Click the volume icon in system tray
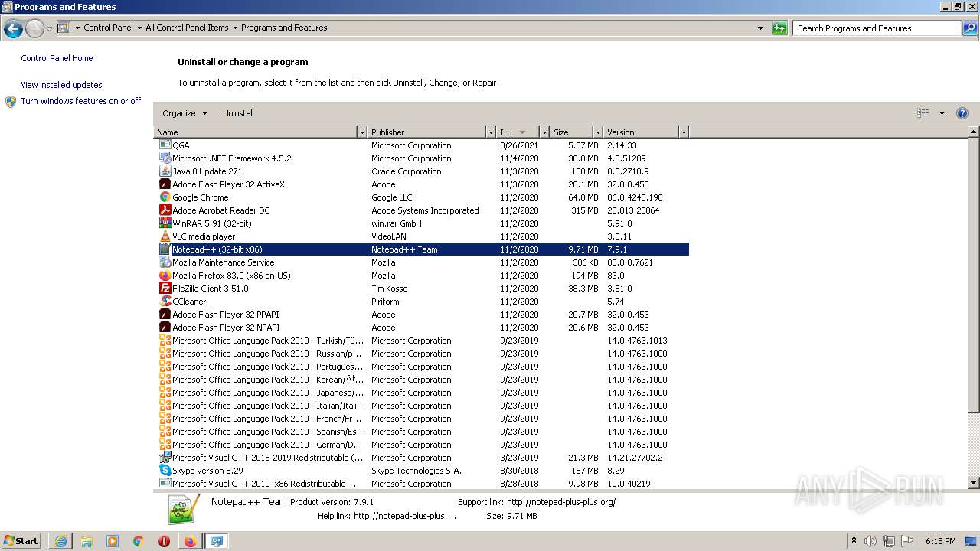 pos(871,541)
